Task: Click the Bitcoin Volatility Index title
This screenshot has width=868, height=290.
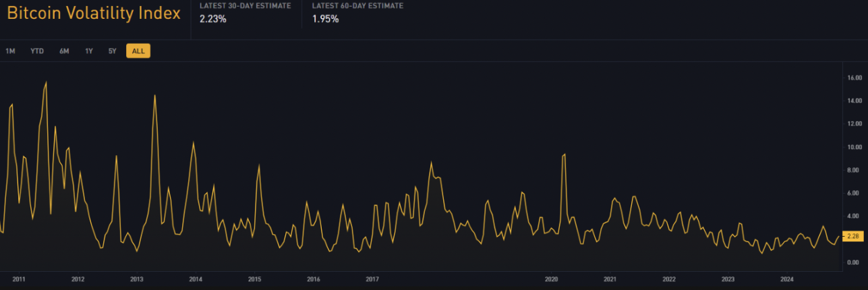Action: coord(94,13)
